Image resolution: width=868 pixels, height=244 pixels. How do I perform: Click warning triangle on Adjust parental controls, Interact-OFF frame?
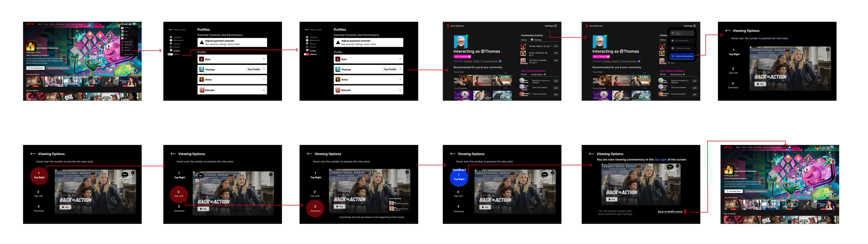pos(202,42)
